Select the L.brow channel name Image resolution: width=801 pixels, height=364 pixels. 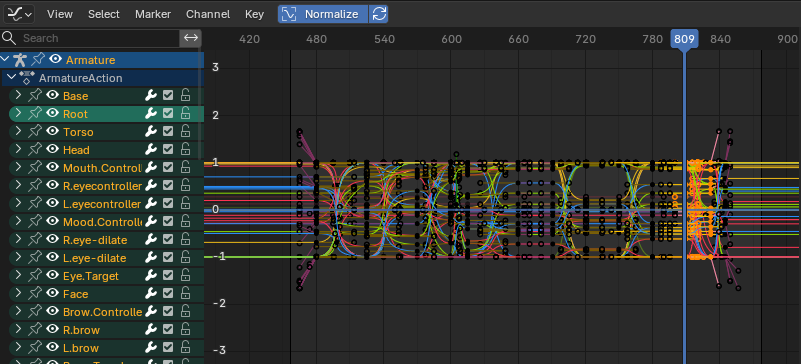pos(81,348)
